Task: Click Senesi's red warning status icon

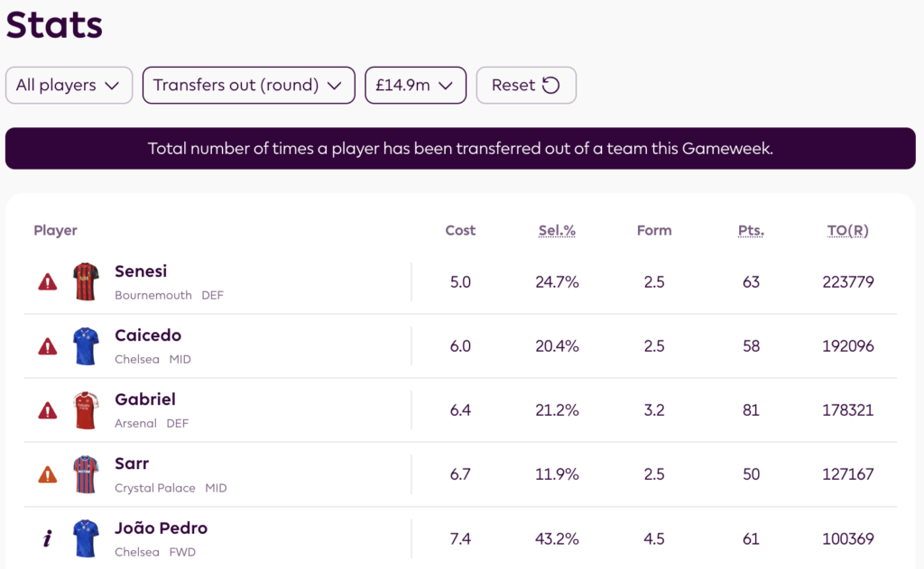Action: coord(48,282)
